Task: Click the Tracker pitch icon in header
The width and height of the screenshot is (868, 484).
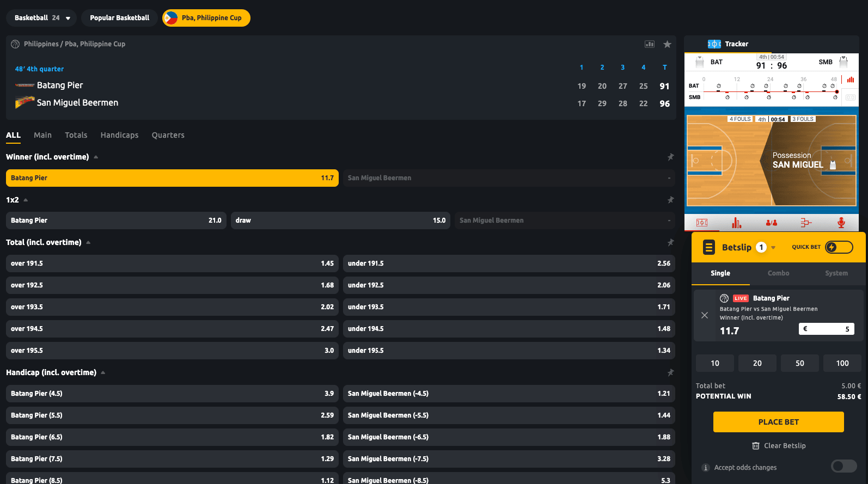Action: tap(714, 44)
